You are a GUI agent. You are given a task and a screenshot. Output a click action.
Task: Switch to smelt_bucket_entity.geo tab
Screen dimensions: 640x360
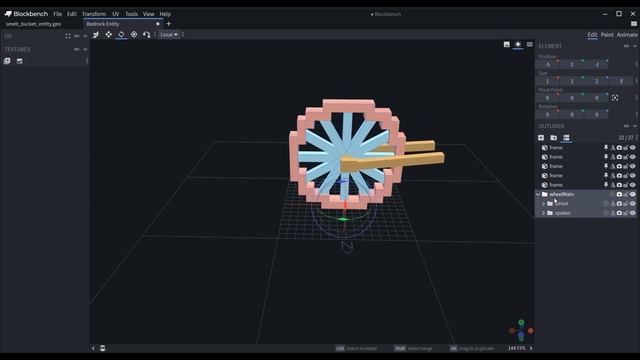pyautogui.click(x=33, y=24)
